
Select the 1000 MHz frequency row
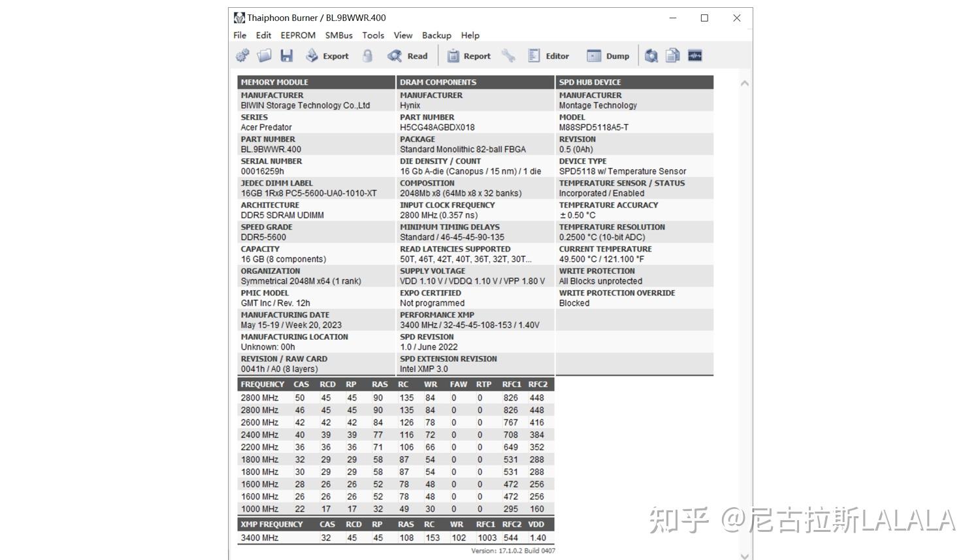pyautogui.click(x=396, y=509)
